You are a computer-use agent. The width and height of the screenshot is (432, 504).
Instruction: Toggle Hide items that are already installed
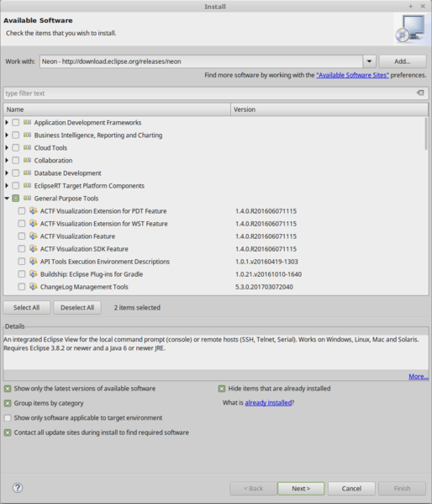(222, 389)
